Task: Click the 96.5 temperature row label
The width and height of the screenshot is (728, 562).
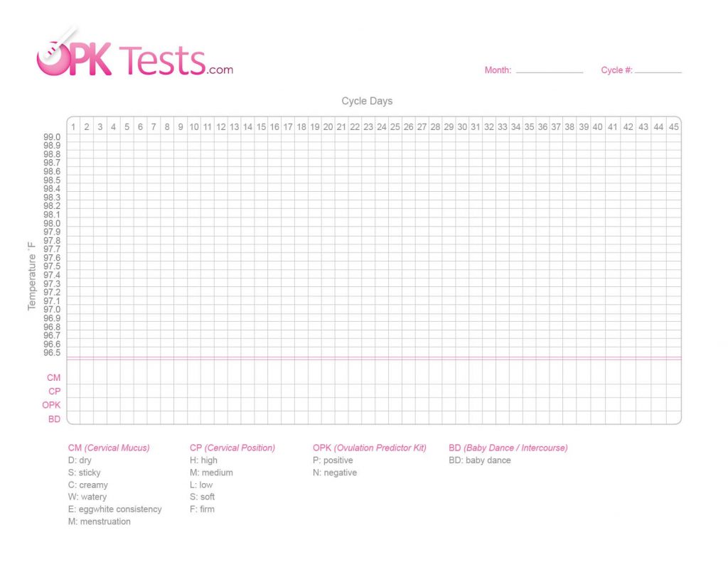Action: coord(52,353)
